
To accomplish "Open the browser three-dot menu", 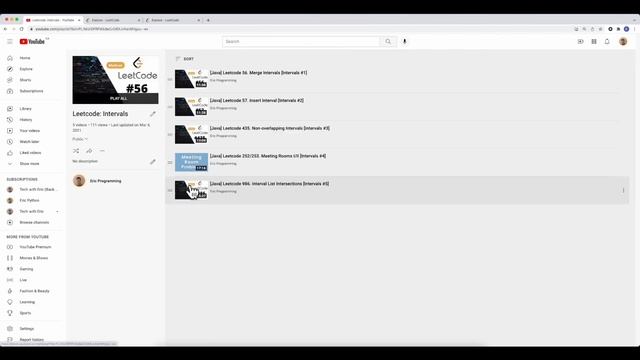I will pos(634,29).
